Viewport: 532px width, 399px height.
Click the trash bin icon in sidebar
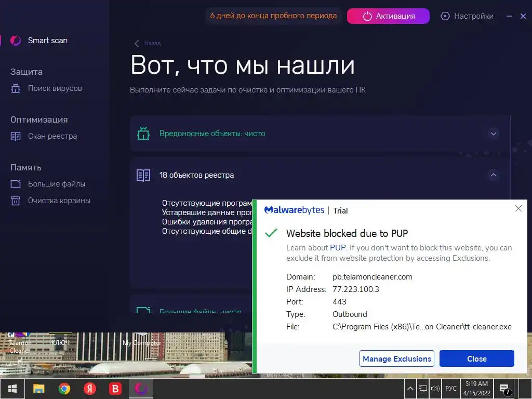coord(16,201)
